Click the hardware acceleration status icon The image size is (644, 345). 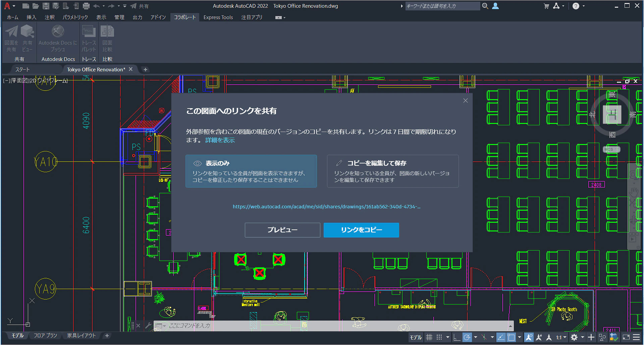point(614,337)
